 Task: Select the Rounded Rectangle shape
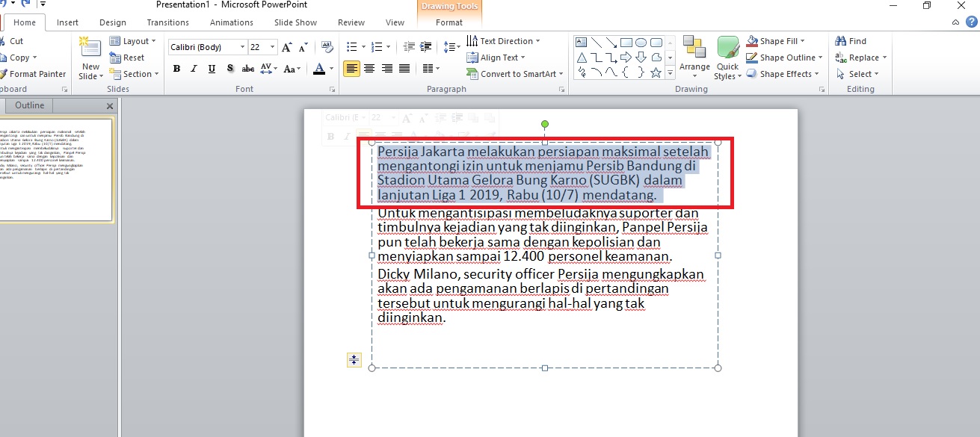click(656, 43)
